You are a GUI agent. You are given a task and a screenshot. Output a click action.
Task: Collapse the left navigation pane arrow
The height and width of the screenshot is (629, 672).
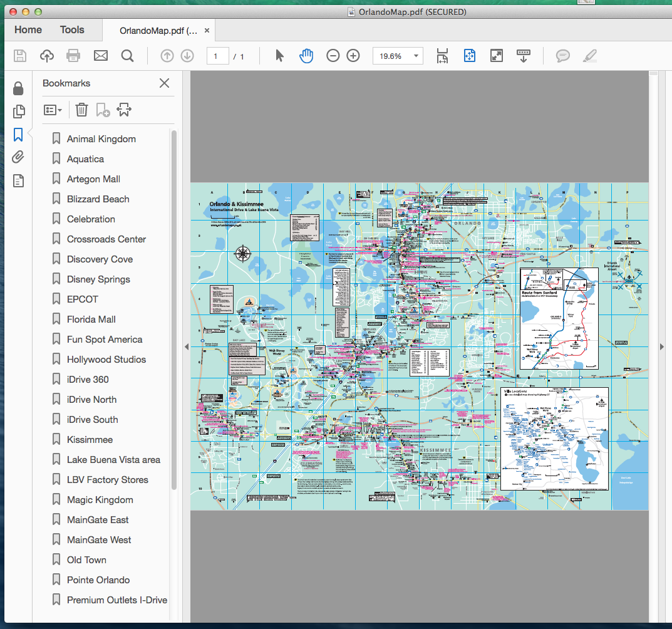(187, 346)
